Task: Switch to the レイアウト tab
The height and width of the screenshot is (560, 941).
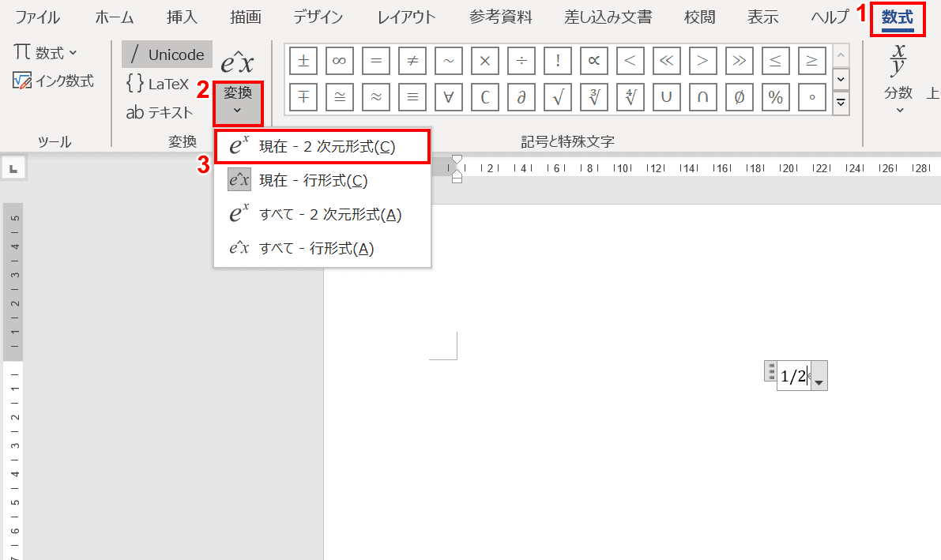Action: (x=406, y=17)
